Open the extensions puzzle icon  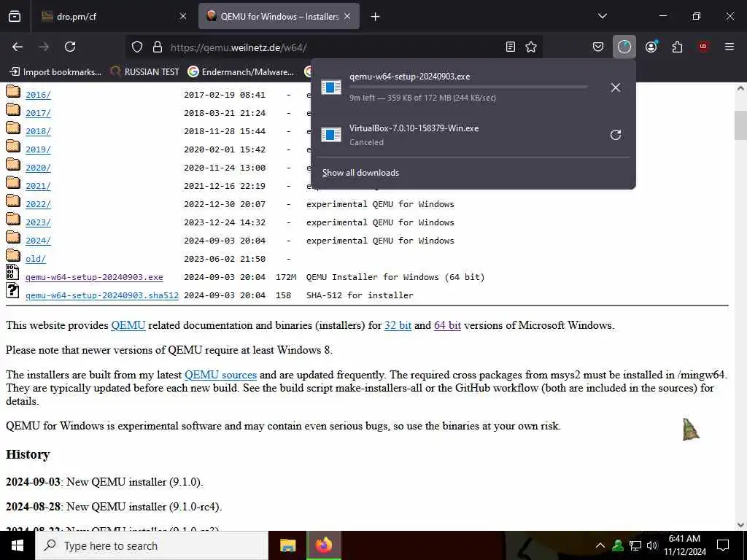point(677,47)
